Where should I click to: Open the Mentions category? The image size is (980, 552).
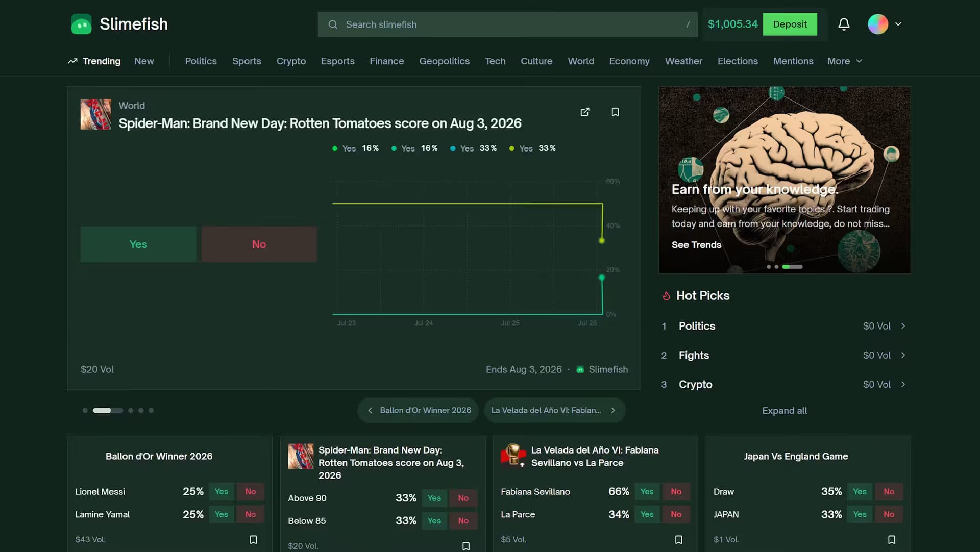tap(793, 61)
